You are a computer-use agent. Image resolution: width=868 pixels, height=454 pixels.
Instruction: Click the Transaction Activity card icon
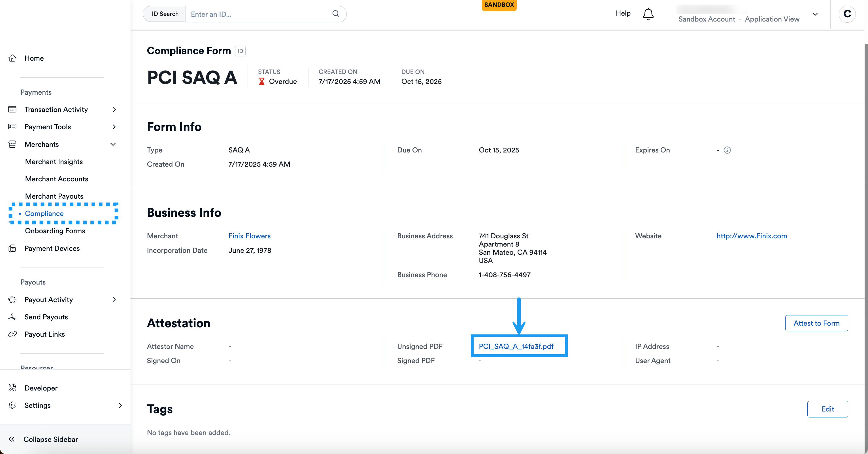[12, 109]
